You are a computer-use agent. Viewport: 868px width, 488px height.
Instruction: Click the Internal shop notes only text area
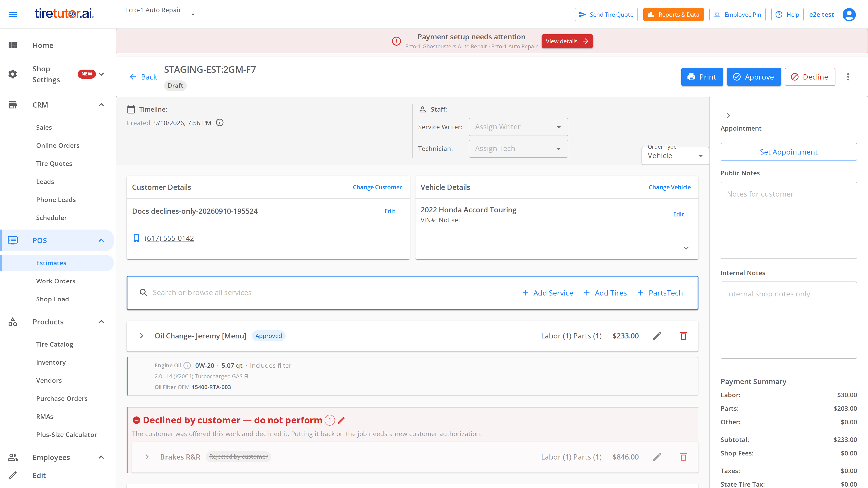(x=788, y=320)
